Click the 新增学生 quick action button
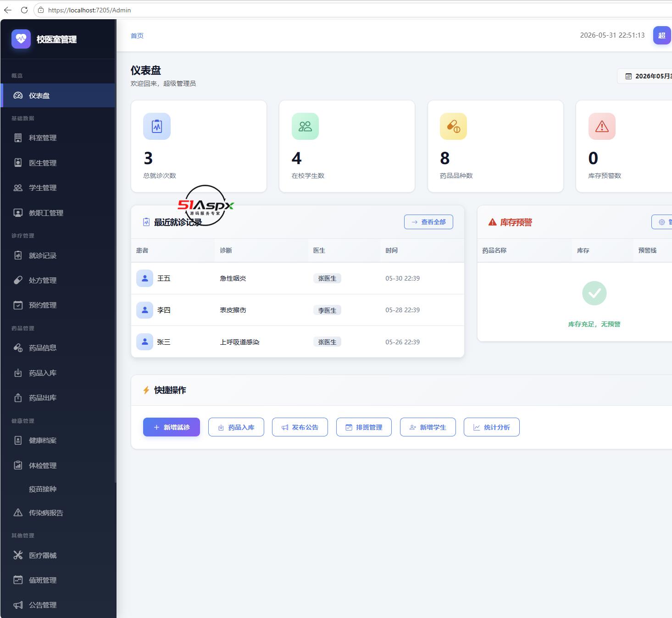Image resolution: width=672 pixels, height=618 pixels. (x=428, y=427)
